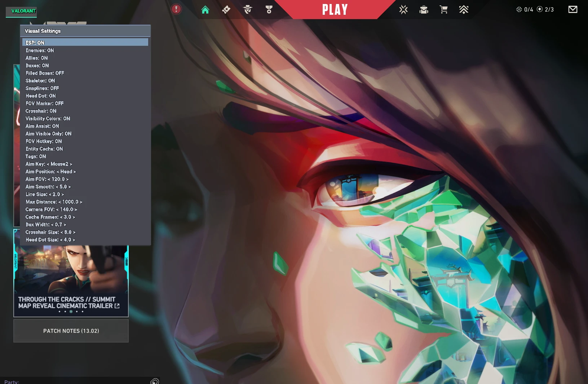Viewport: 588px width, 384px height.
Task: Decrease Max Distance with its left arrow
Action: point(59,202)
